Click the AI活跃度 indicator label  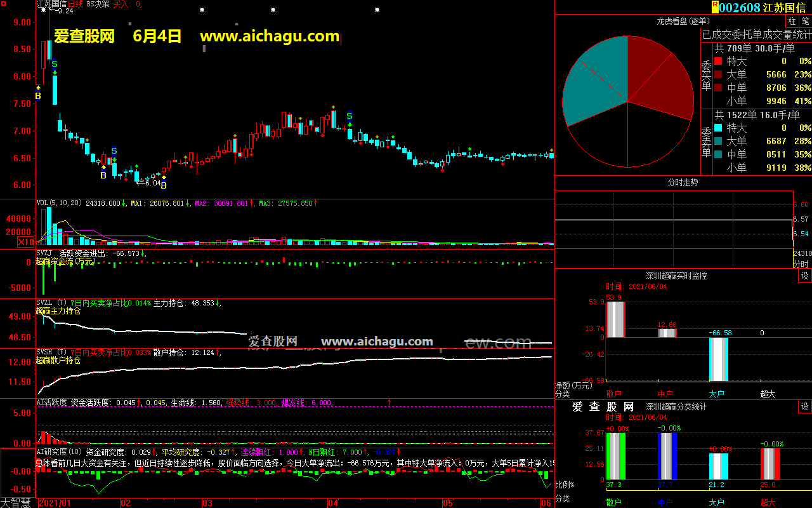pos(51,403)
